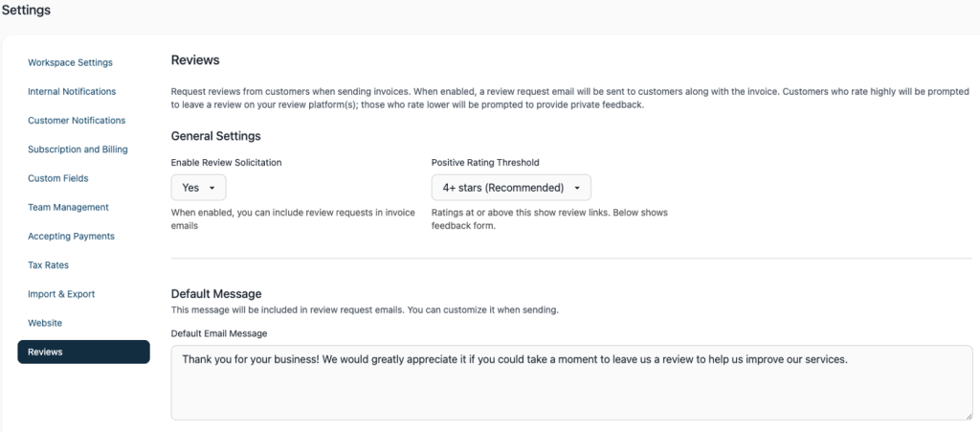980x432 pixels.
Task: Navigate to Team Management
Action: point(68,207)
